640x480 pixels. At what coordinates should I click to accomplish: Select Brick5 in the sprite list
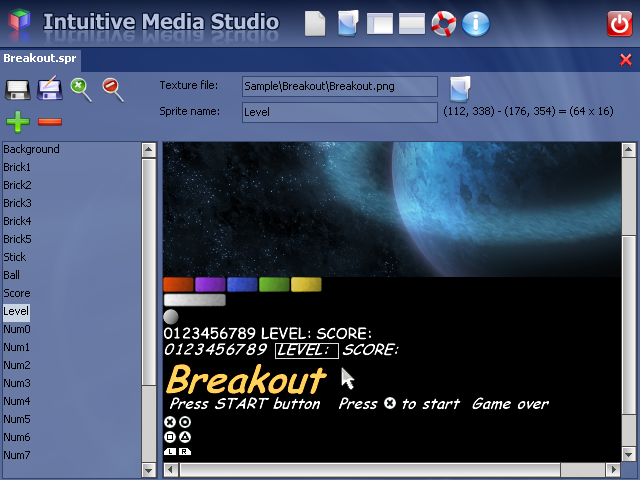(17, 239)
